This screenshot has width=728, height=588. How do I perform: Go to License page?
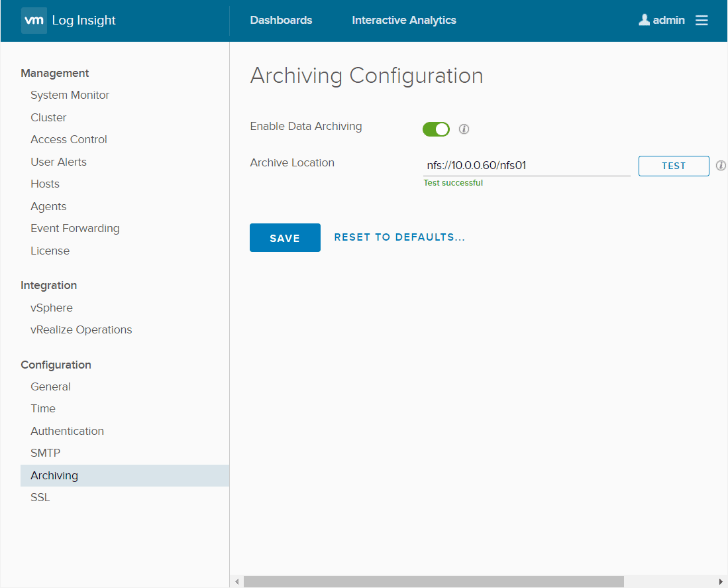tap(50, 251)
